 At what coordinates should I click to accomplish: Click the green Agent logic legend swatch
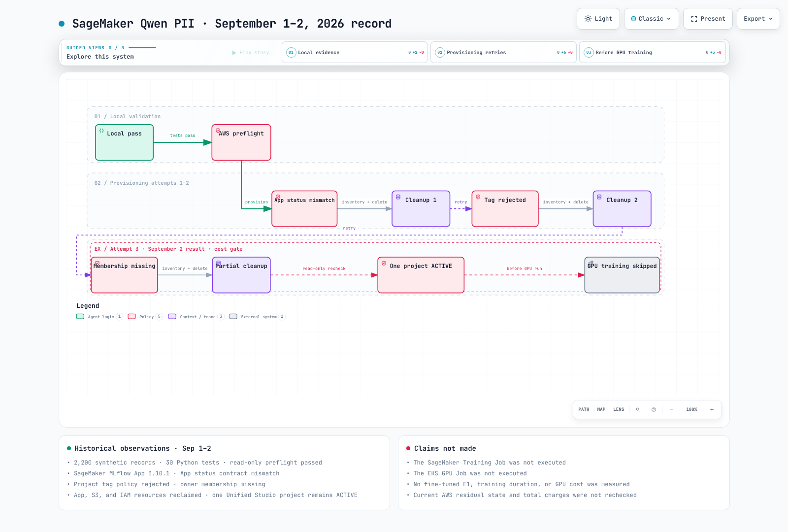click(x=80, y=317)
